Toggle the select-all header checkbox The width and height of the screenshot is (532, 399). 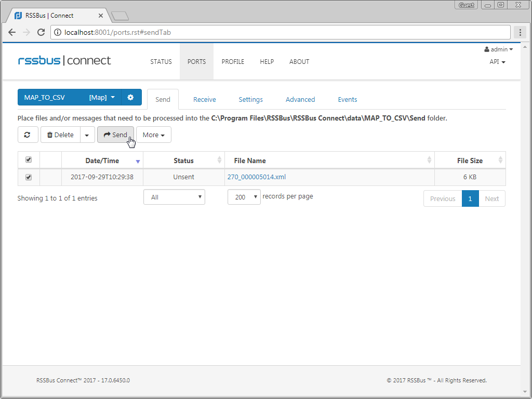pyautogui.click(x=29, y=159)
